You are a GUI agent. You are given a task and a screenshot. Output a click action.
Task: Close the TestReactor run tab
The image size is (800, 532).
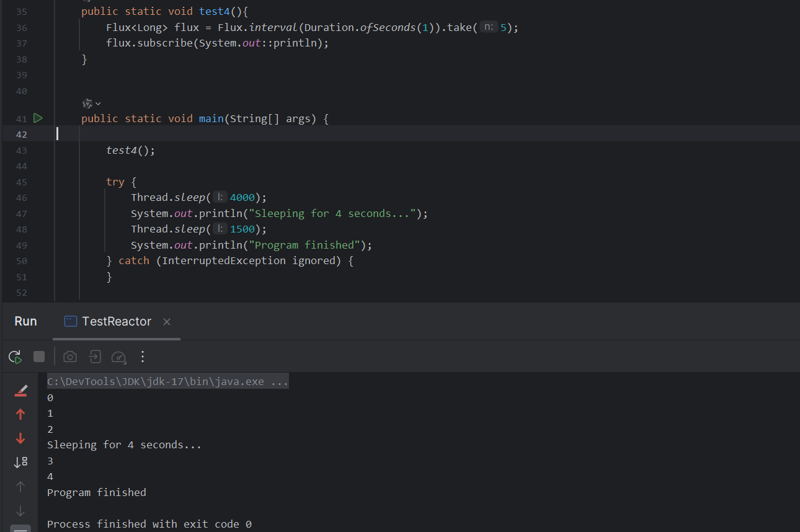(x=166, y=322)
